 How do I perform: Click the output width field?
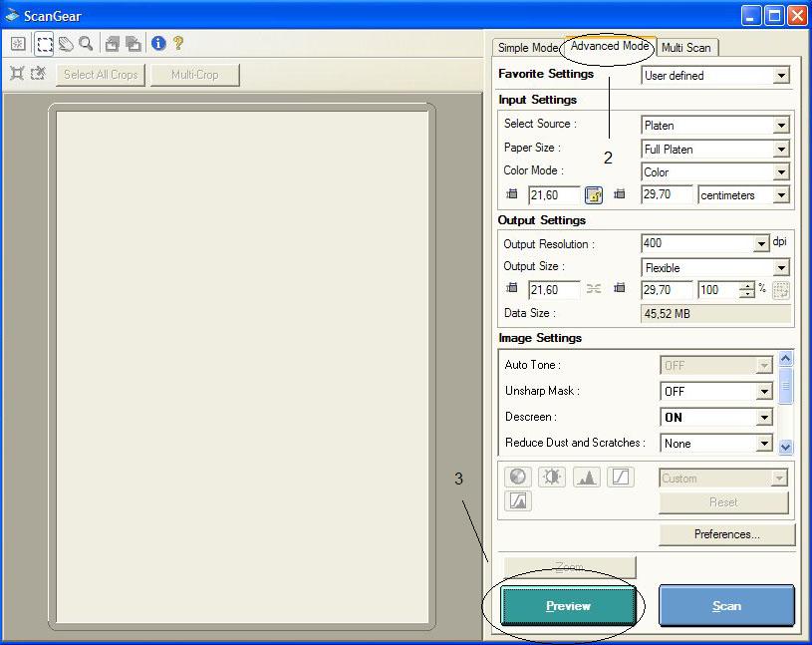click(x=554, y=290)
